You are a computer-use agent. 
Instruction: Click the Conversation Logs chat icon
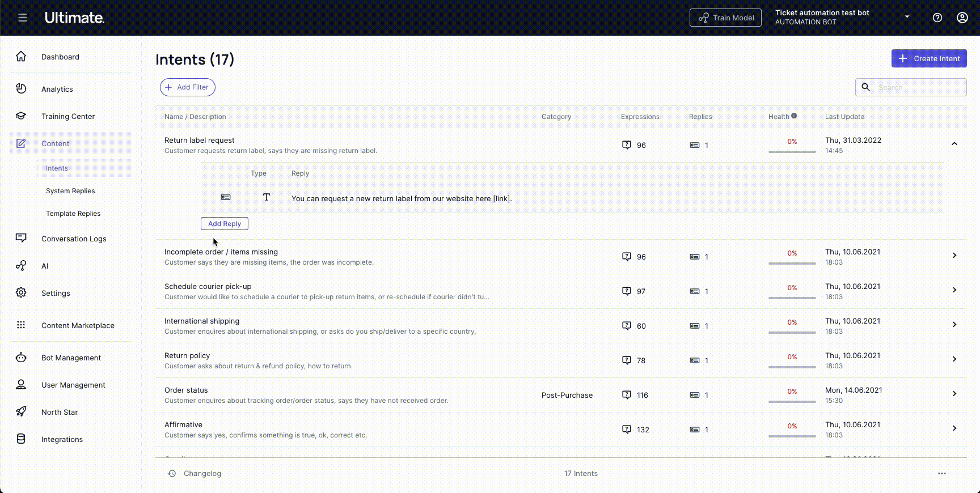[x=21, y=238]
